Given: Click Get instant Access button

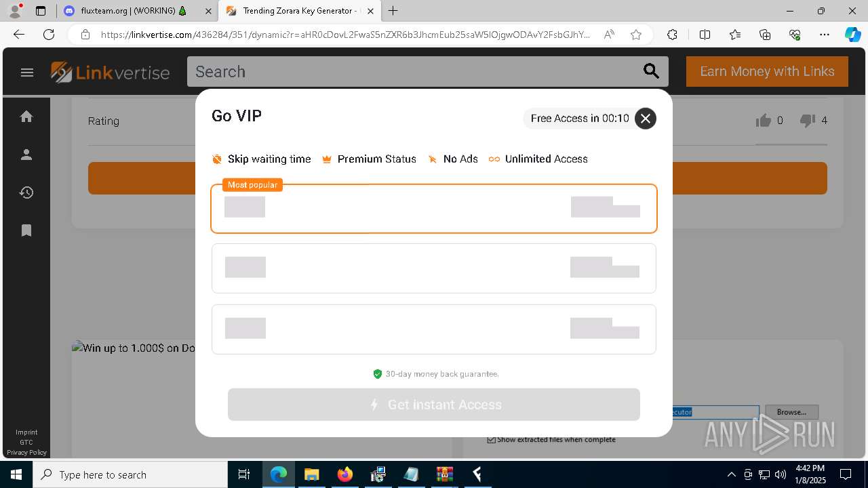Looking at the screenshot, I should (x=434, y=405).
